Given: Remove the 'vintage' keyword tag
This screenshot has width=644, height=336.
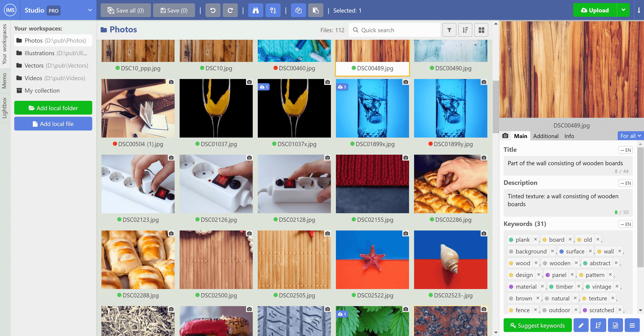Looking at the screenshot, I should click(x=617, y=286).
